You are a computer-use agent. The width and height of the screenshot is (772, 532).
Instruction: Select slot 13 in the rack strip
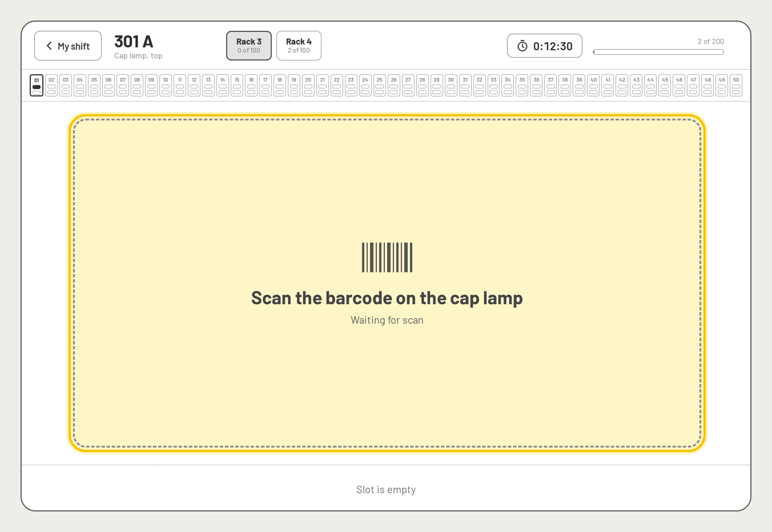[208, 86]
